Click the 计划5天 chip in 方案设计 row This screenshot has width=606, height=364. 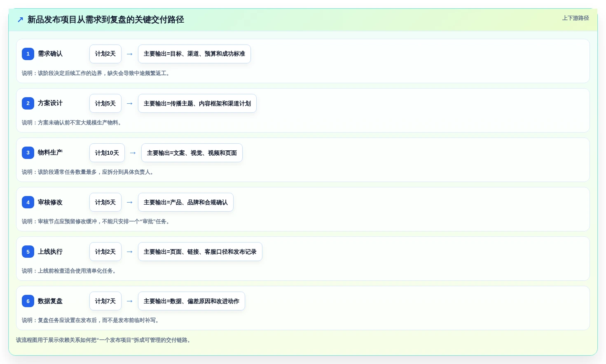105,103
